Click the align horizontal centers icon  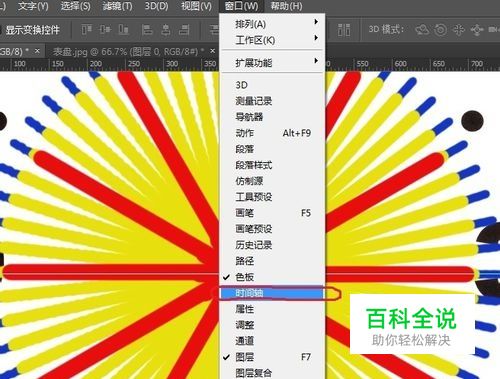click(165, 30)
